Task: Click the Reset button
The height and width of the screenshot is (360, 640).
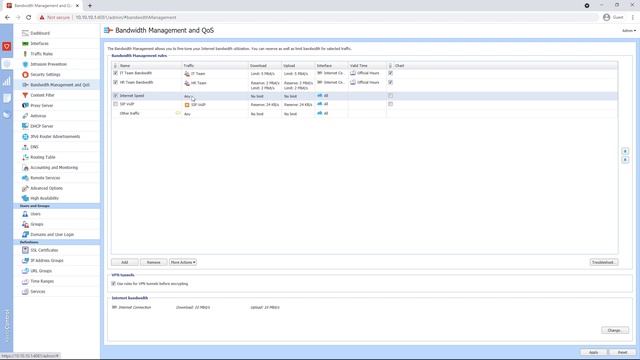Action: point(622,352)
